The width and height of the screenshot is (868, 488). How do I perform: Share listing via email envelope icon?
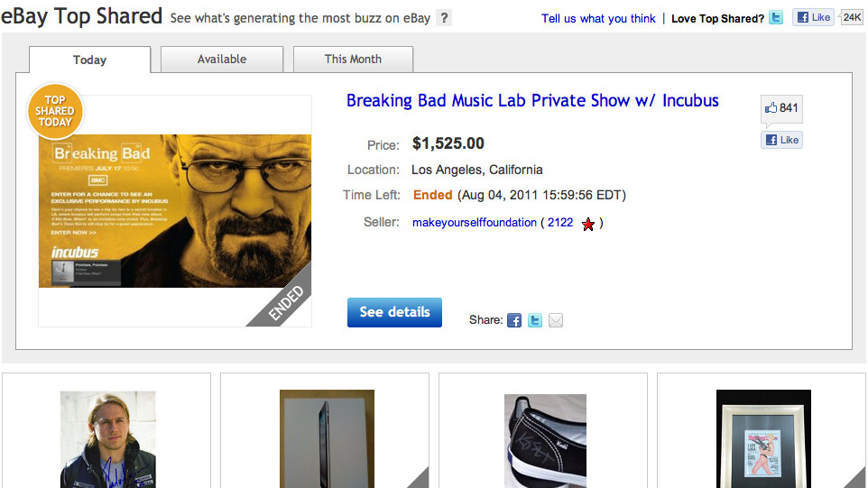pos(556,320)
